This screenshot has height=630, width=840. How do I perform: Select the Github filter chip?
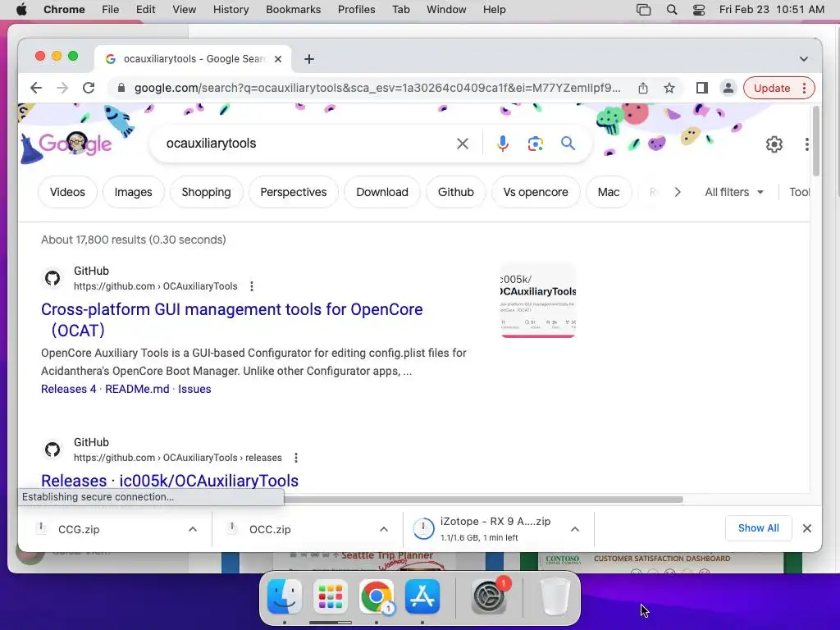click(456, 192)
